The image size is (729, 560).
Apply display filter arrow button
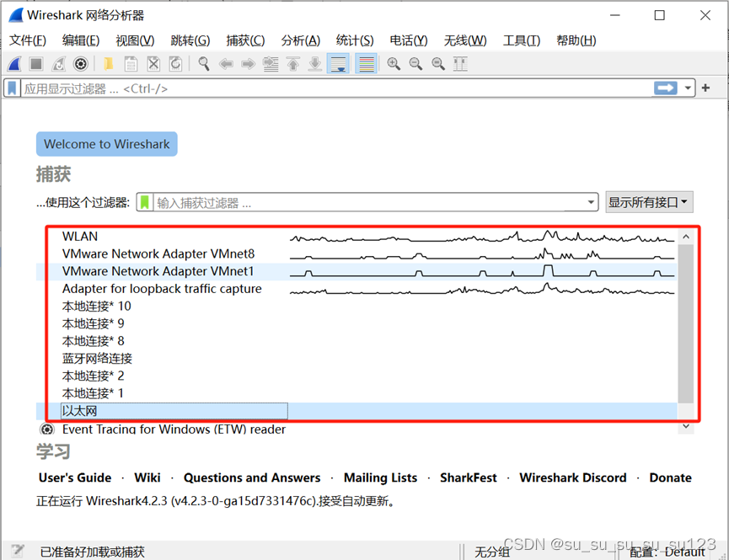point(665,88)
